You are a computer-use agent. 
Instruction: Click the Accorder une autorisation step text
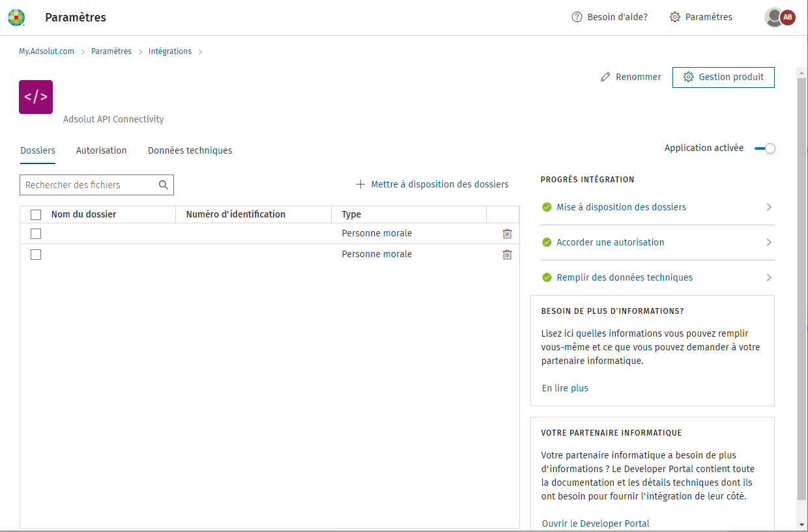tap(611, 242)
